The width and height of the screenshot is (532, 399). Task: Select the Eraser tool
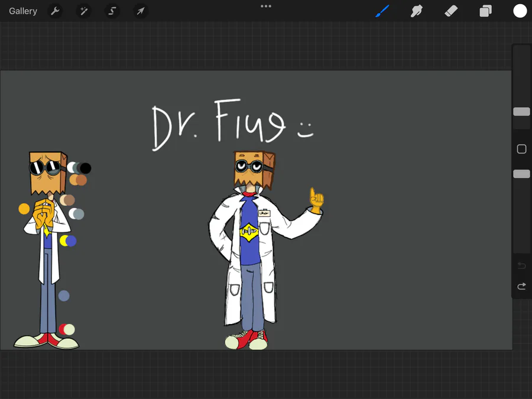[451, 11]
